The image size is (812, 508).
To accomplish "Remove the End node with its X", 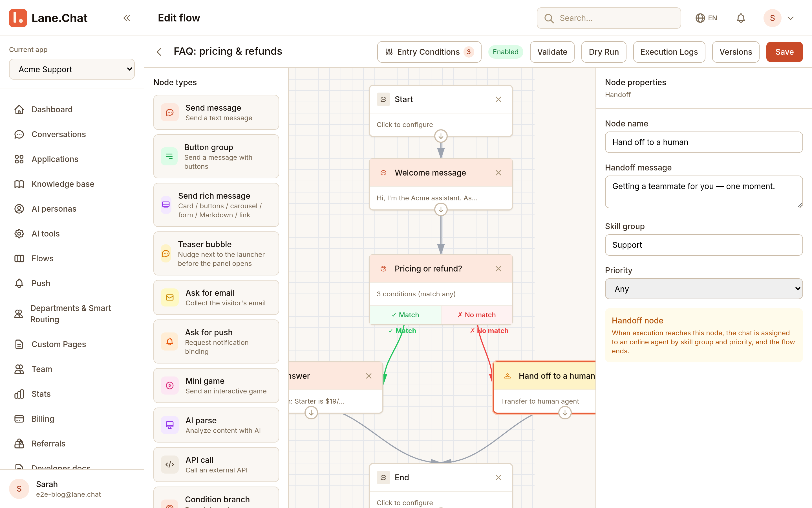I will (498, 478).
